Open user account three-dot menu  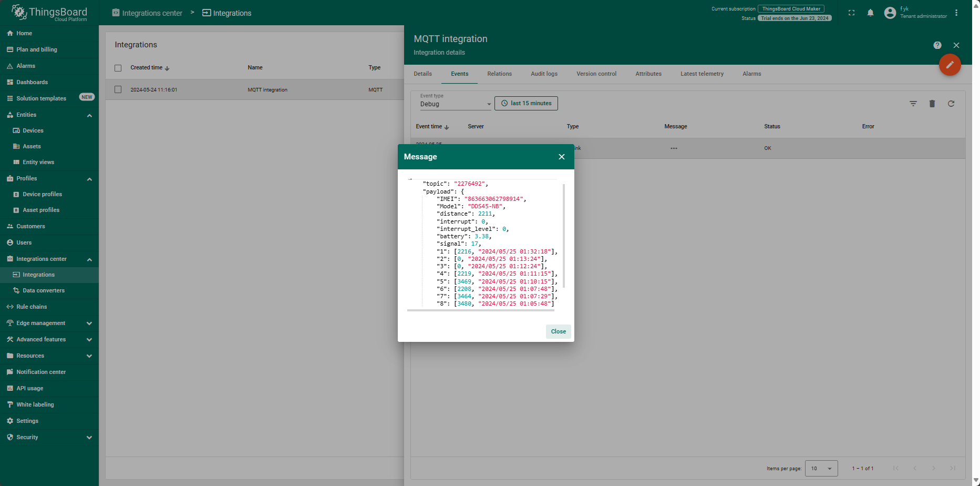pos(956,13)
